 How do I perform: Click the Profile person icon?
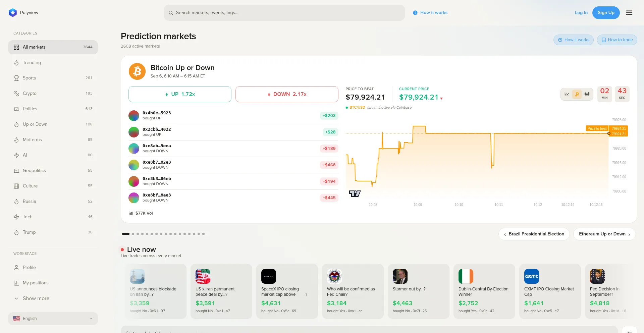coord(16,268)
